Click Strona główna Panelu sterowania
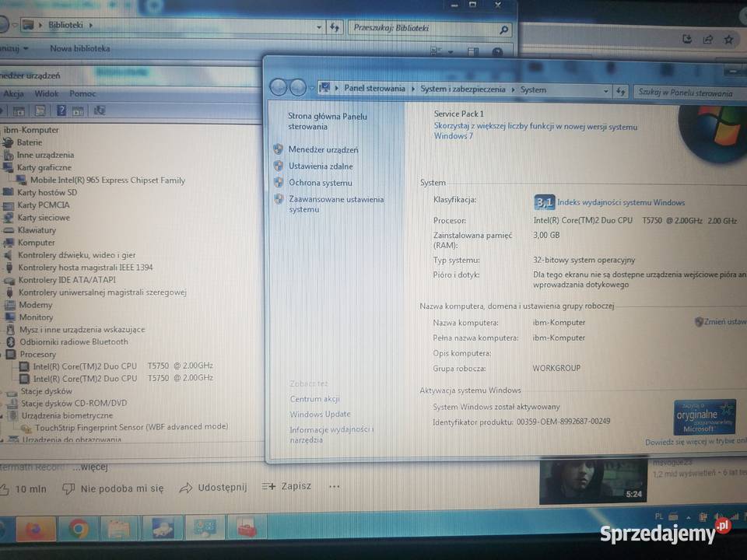The image size is (747, 560). tap(328, 121)
